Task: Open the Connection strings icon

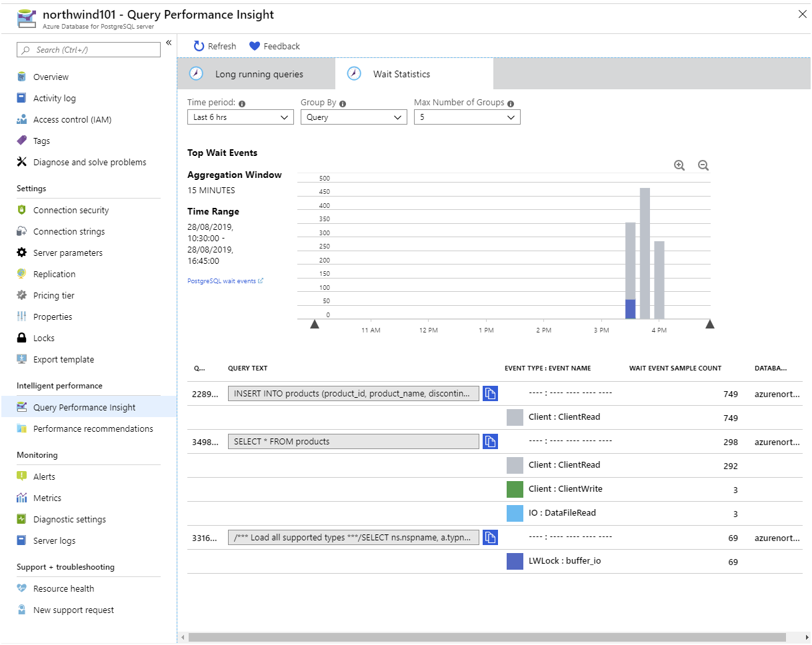Action: pos(22,231)
